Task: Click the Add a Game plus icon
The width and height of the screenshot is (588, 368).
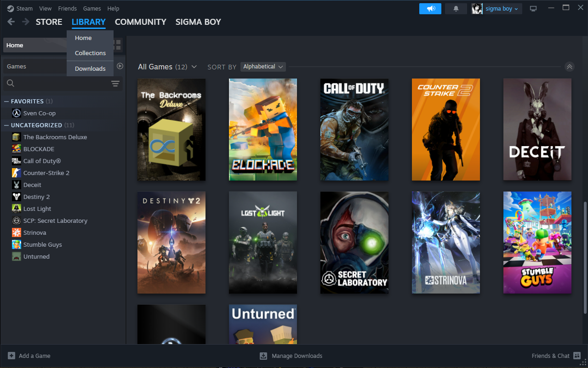Action: point(11,356)
